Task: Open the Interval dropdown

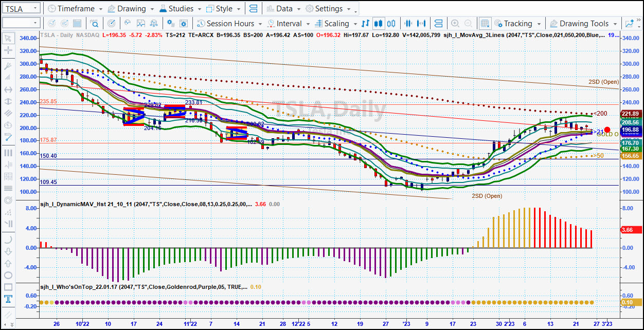Action: 288,23
